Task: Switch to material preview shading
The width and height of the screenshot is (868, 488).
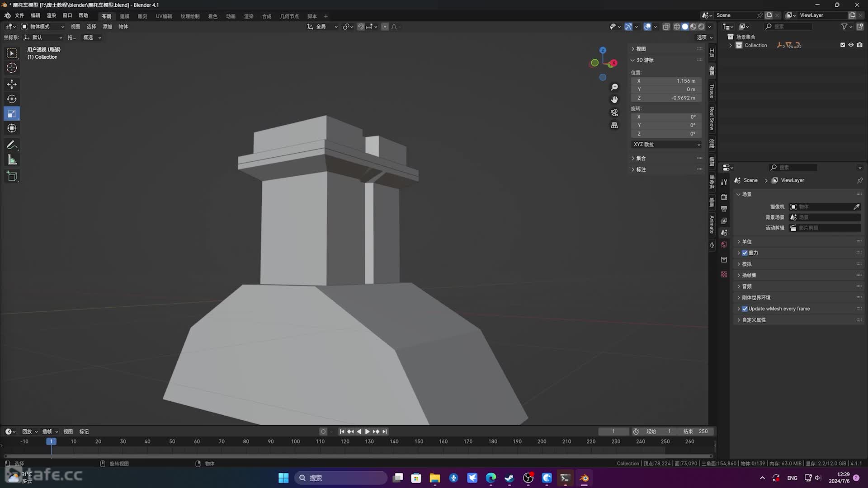Action: click(x=693, y=27)
